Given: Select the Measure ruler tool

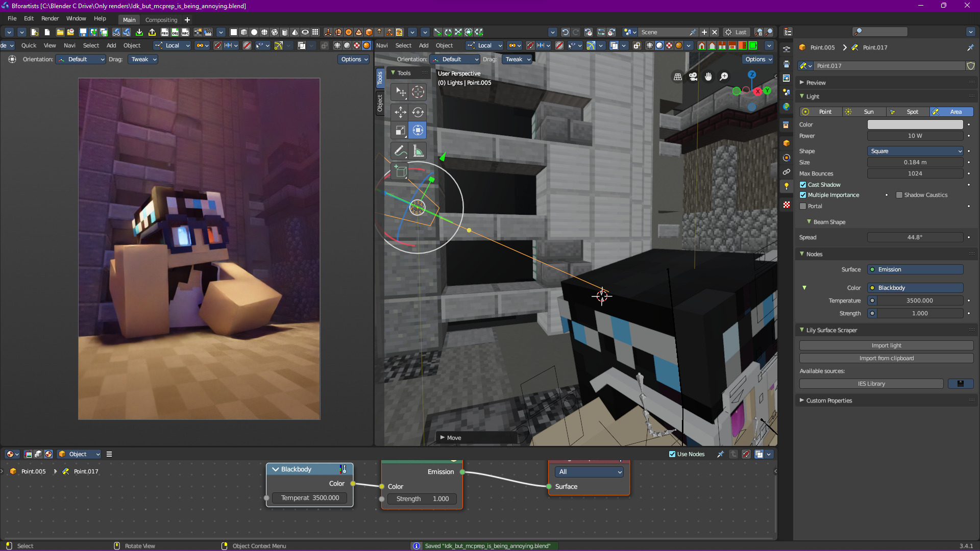Looking at the screenshot, I should (418, 151).
